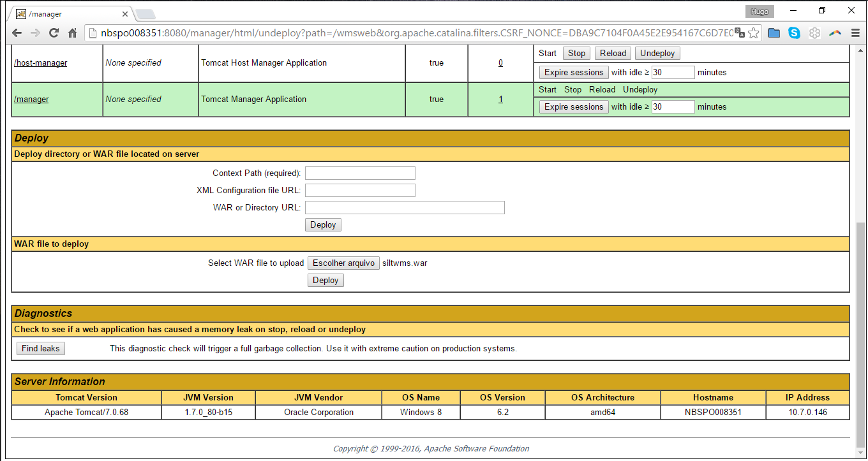This screenshot has width=868, height=461.
Task: Click the 'Server Information' section header
Action: click(431, 382)
